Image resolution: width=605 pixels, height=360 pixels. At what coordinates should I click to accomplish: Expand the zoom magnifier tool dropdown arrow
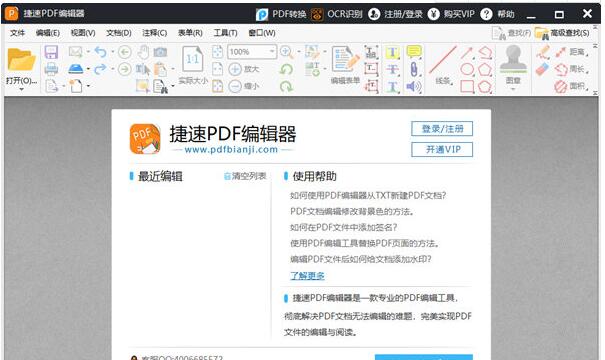click(299, 52)
